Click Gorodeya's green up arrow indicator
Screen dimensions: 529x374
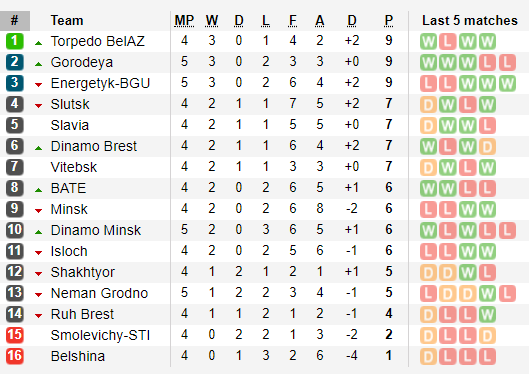coord(38,64)
